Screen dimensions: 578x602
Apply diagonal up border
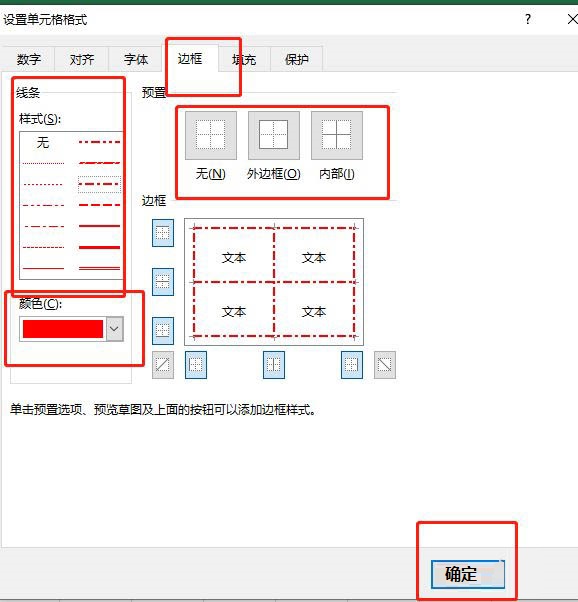163,365
